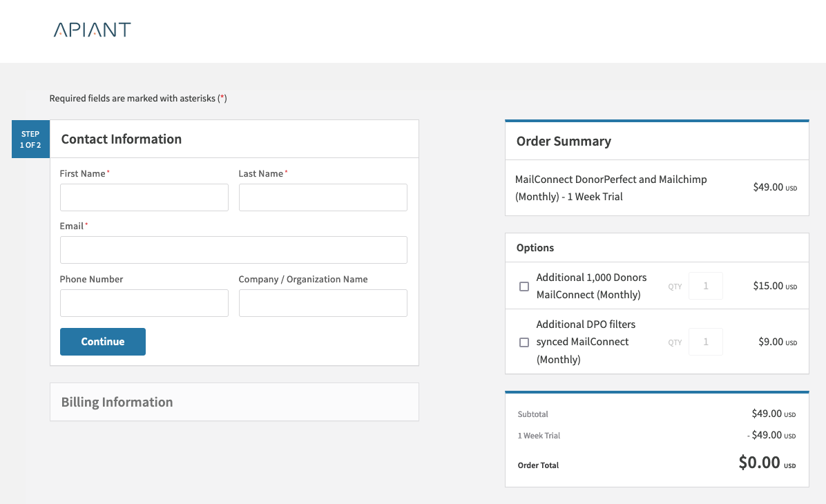The image size is (826, 504).
Task: Click the MailConnect DonorPerfect and Mailchimp item
Action: point(611,188)
